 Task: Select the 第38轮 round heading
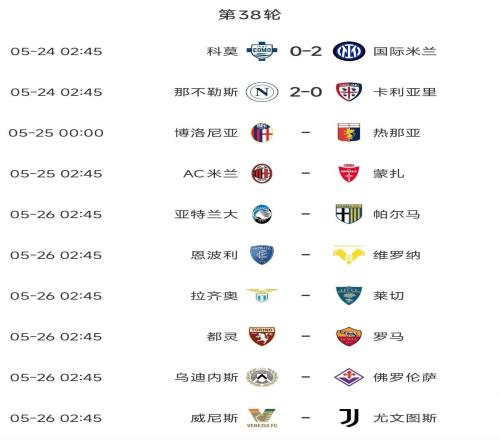(x=250, y=15)
